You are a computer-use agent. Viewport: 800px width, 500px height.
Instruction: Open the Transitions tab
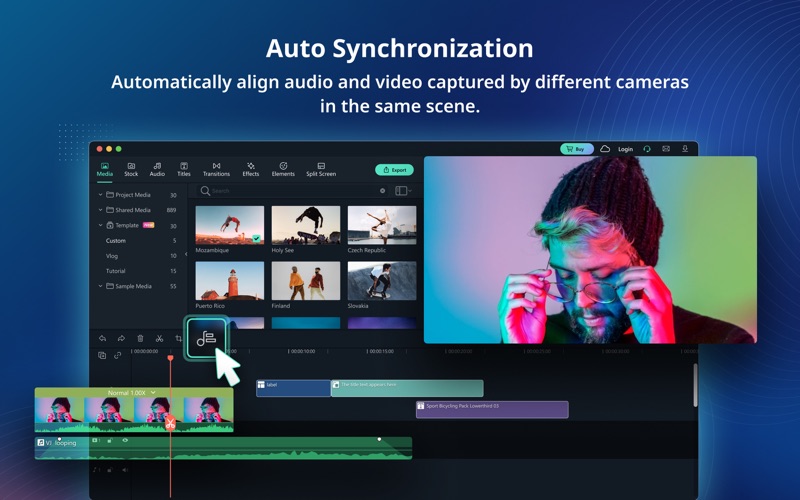click(x=216, y=169)
